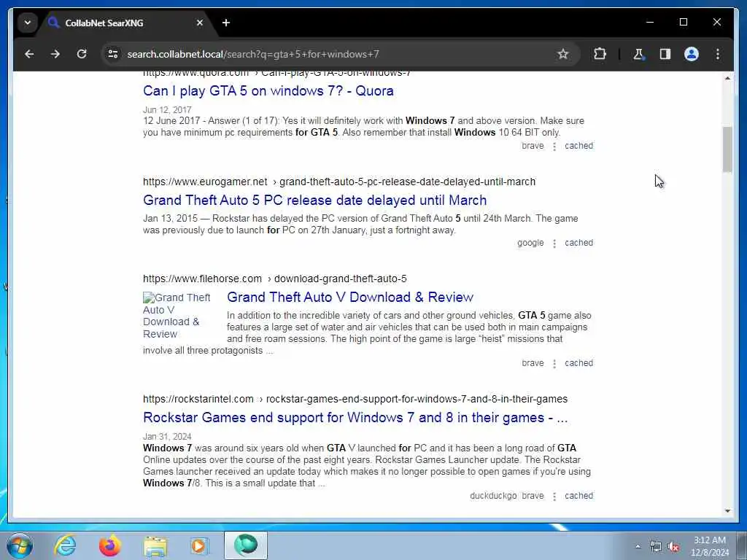Click the page scrollbar thumb
This screenshot has height=560, width=747.
727,149
